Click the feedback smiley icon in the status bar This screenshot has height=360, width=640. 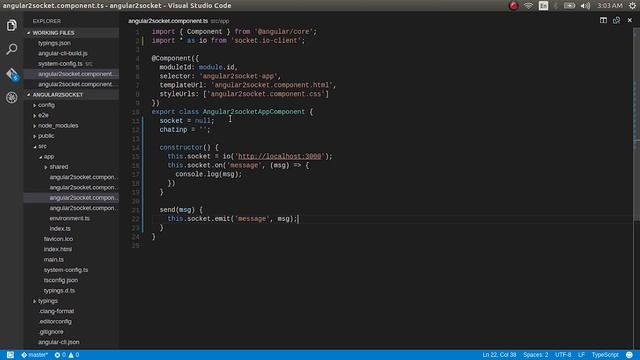click(x=629, y=355)
